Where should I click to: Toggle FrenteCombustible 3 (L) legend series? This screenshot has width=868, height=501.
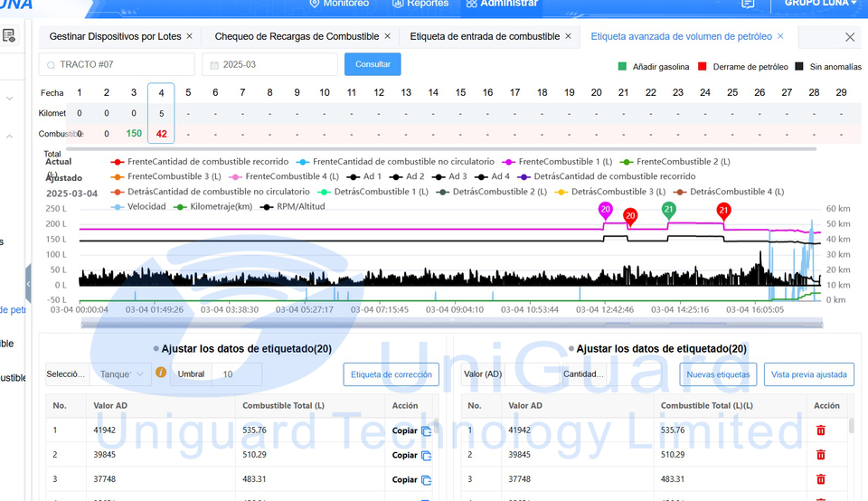165,176
